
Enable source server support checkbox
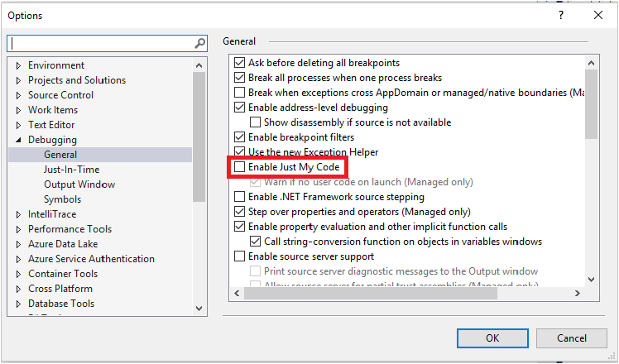tap(240, 256)
